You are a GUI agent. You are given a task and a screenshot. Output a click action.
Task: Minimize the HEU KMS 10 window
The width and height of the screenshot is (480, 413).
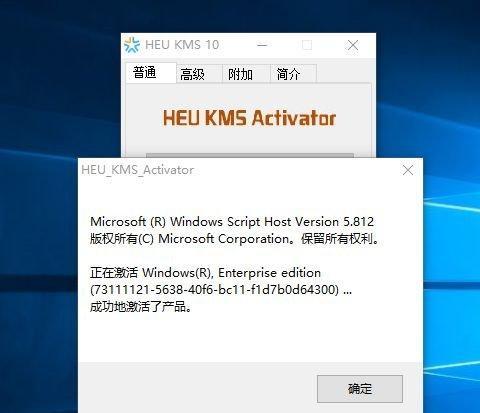[x=262, y=45]
